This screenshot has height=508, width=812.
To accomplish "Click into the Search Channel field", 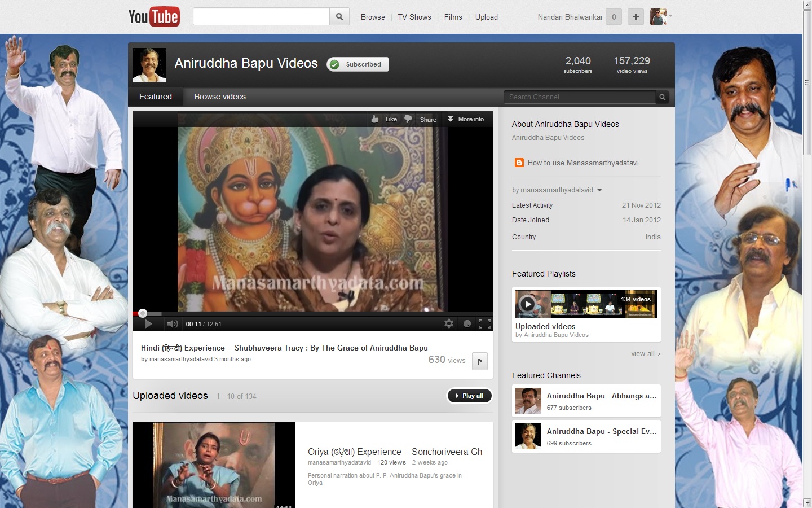I will pyautogui.click(x=580, y=97).
